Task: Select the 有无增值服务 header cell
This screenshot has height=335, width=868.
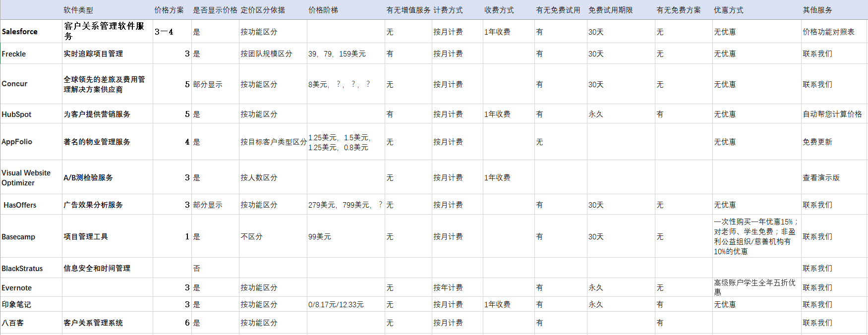Action: click(408, 10)
